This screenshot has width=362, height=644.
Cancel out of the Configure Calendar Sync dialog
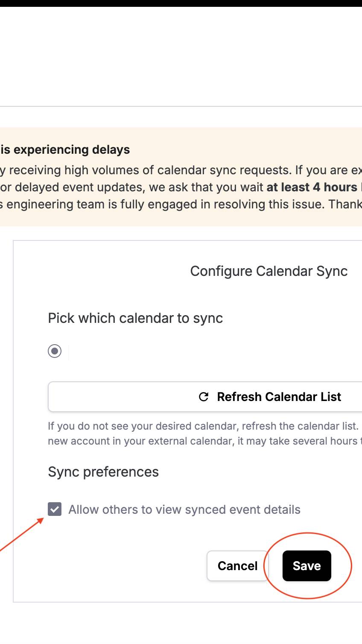coord(237,565)
